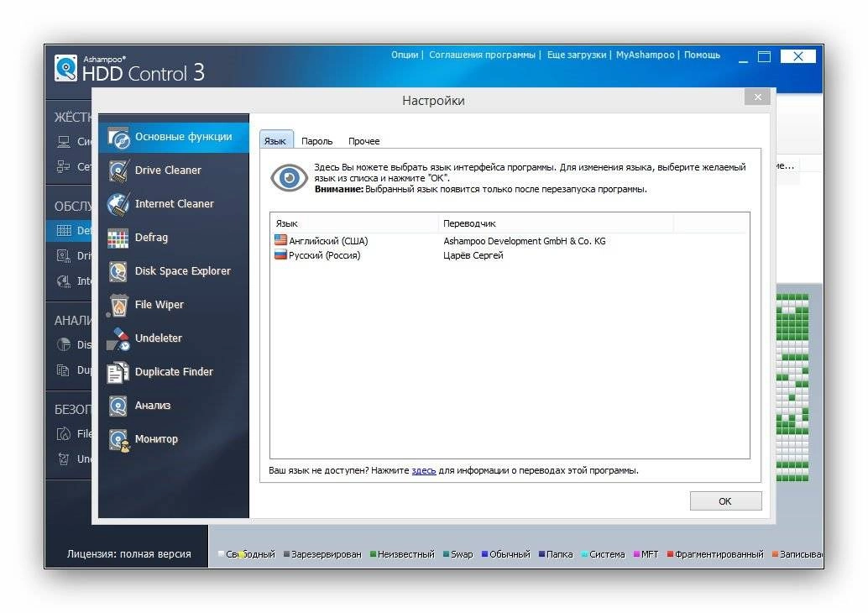868x613 pixels.
Task: Click the Обычный blue legend swatch
Action: [x=485, y=553]
